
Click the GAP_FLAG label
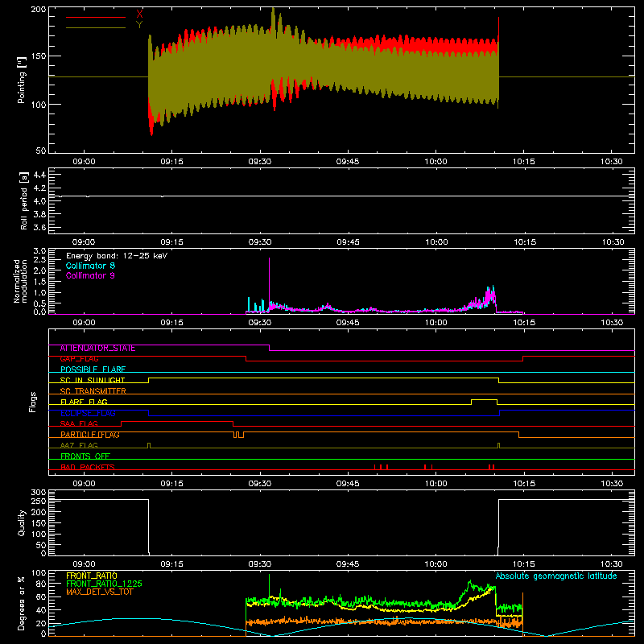[x=79, y=358]
